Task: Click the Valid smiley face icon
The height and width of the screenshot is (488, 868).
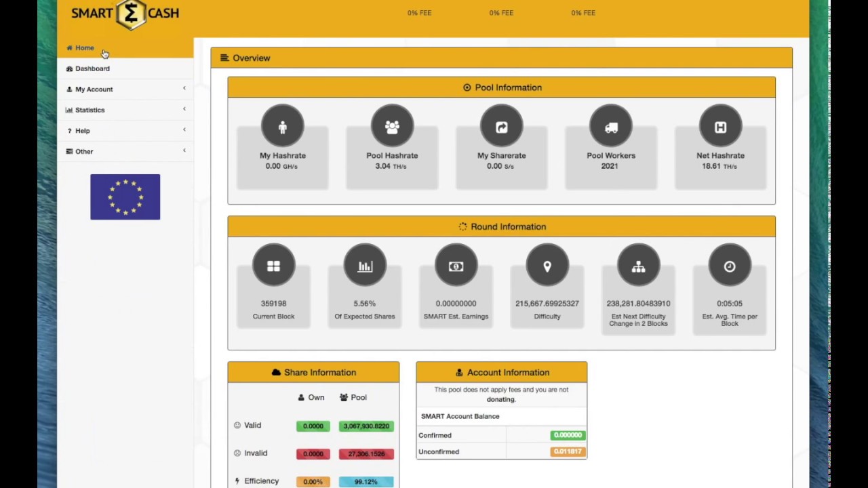Action: [x=237, y=426]
